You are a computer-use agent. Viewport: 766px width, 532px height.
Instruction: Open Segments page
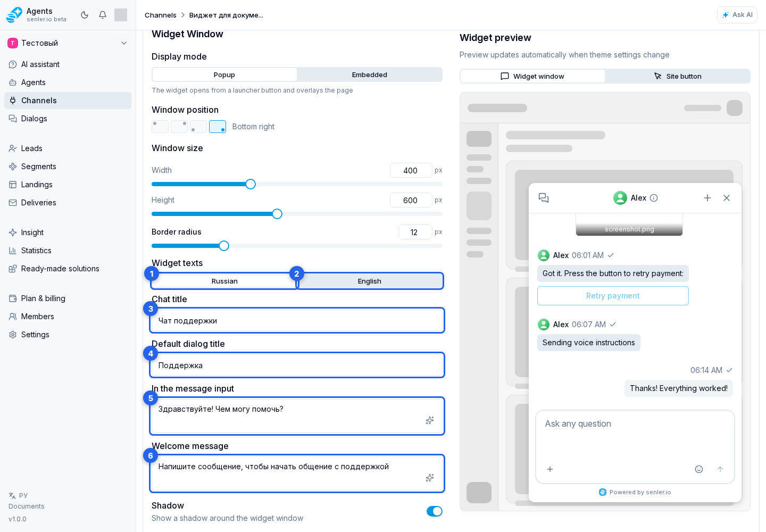click(68, 167)
